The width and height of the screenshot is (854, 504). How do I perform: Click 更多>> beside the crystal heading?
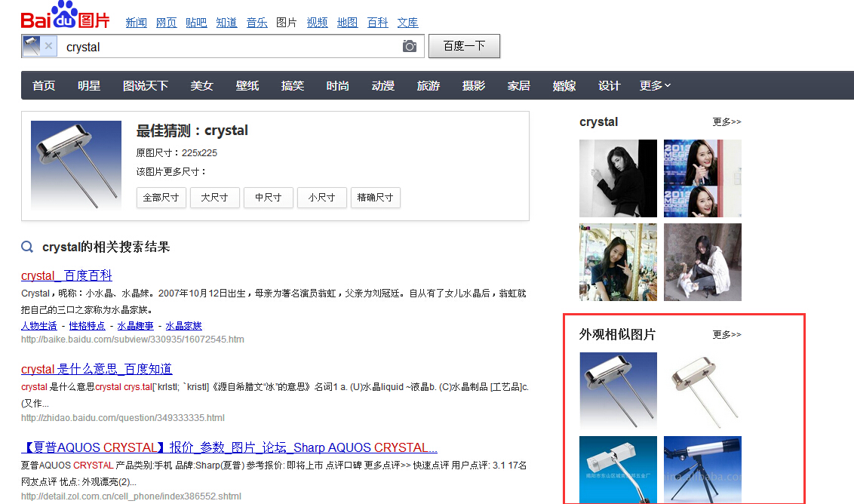point(727,121)
